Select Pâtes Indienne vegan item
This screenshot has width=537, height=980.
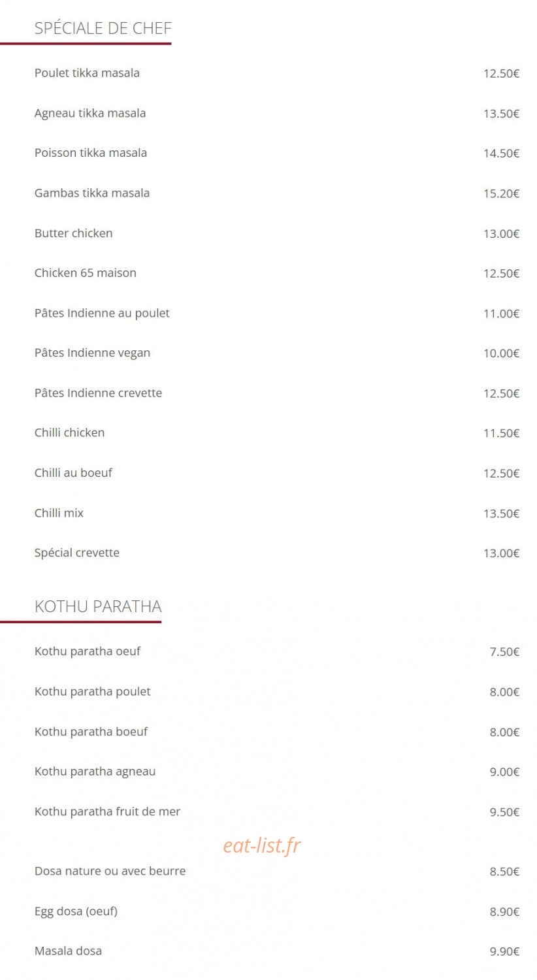(x=92, y=353)
